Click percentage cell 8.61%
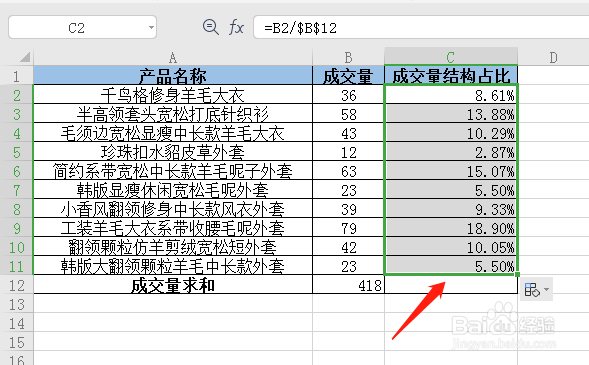This screenshot has width=589, height=365. [451, 95]
